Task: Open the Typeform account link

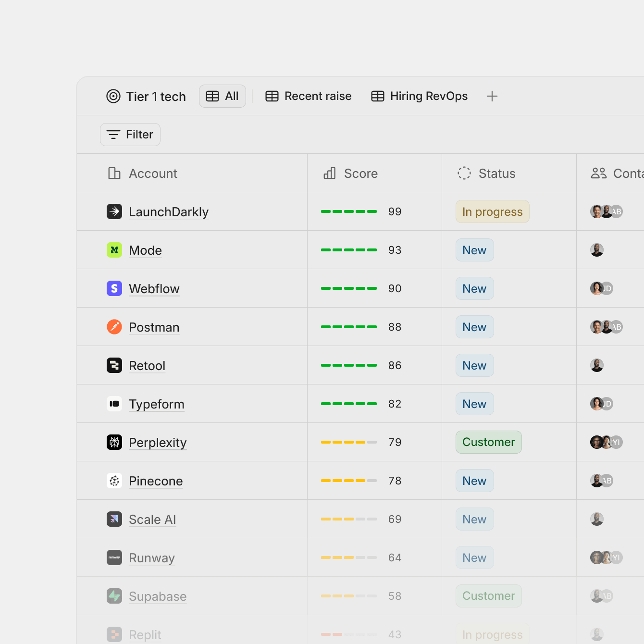Action: pyautogui.click(x=157, y=404)
